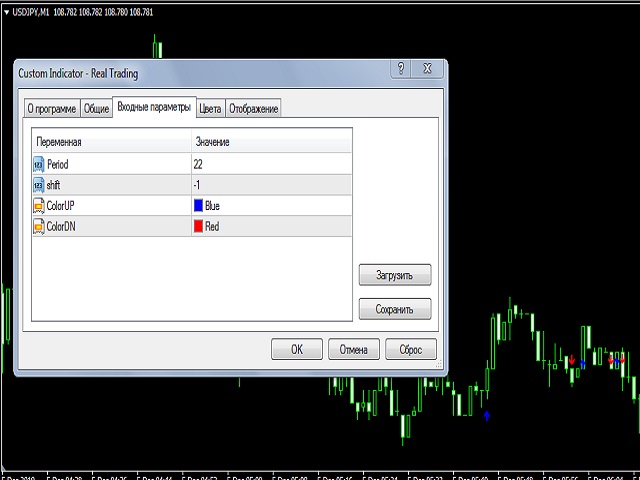
Task: Confirm settings with OK button
Action: [x=297, y=350]
